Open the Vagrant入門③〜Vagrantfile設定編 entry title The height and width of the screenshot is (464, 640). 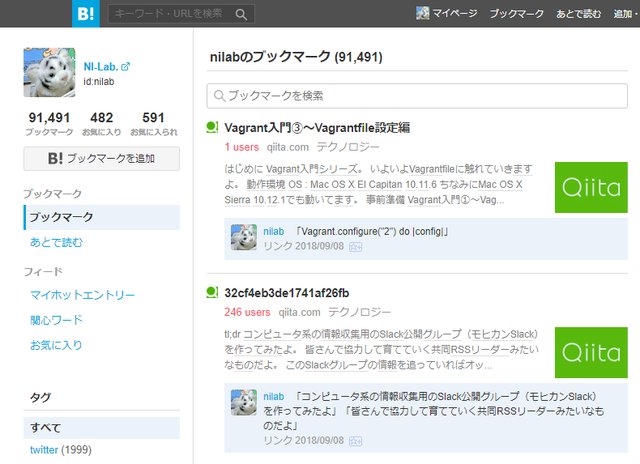317,128
